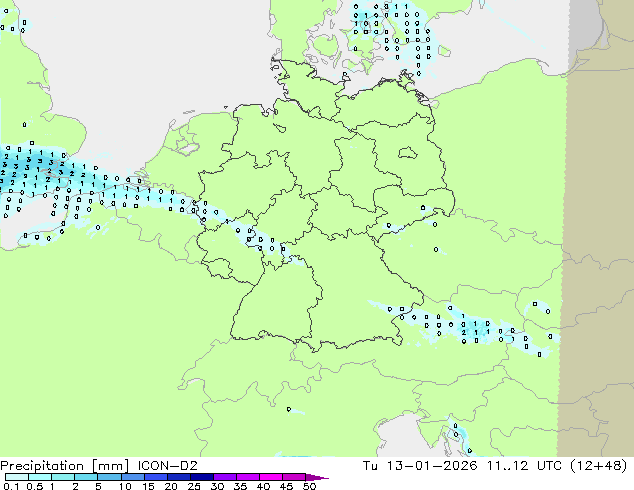Choose the 25–30 mm navy legend box
Viewport: 634px width, 490px height.
click(x=201, y=477)
